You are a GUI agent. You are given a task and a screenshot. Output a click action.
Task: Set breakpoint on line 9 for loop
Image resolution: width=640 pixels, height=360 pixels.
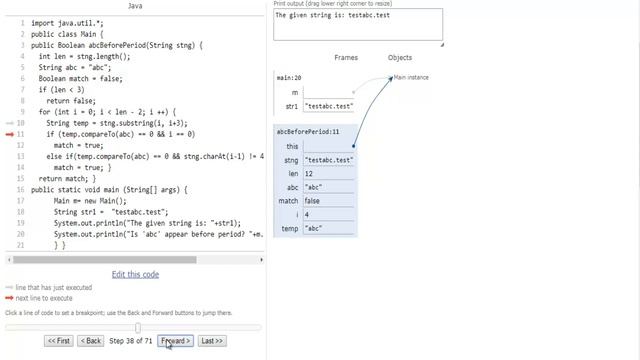107,112
